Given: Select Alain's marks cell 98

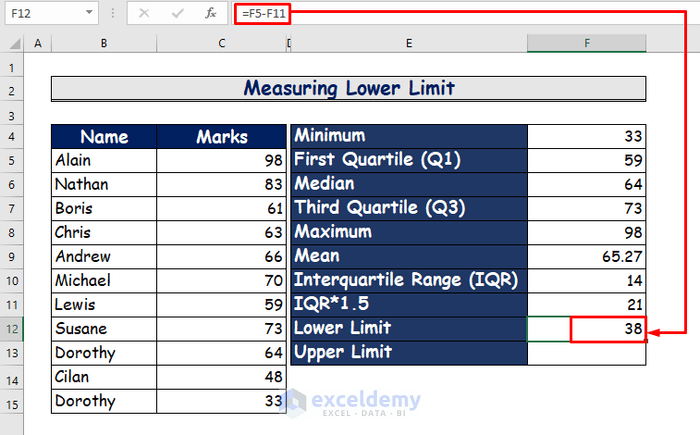Looking at the screenshot, I should [221, 160].
